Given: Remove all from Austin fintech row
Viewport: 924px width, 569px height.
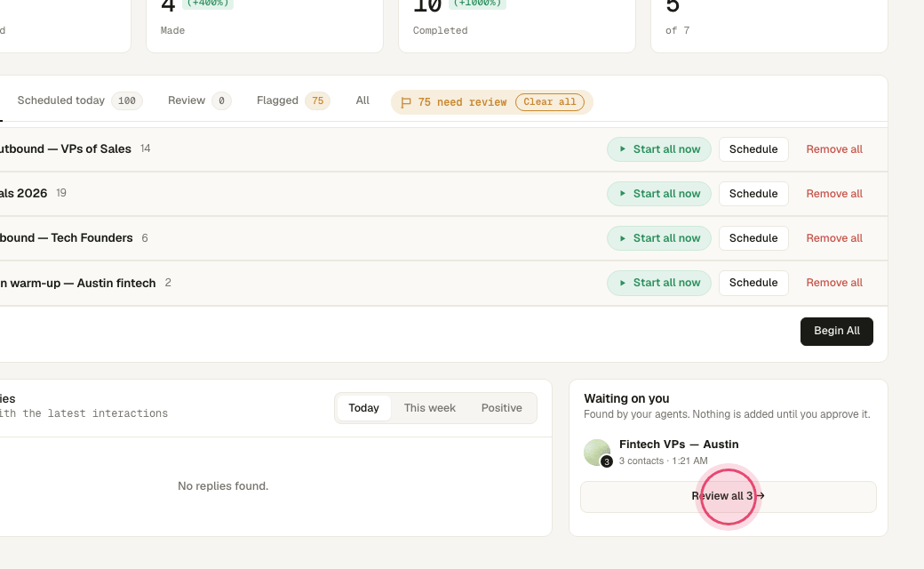Looking at the screenshot, I should coord(834,283).
